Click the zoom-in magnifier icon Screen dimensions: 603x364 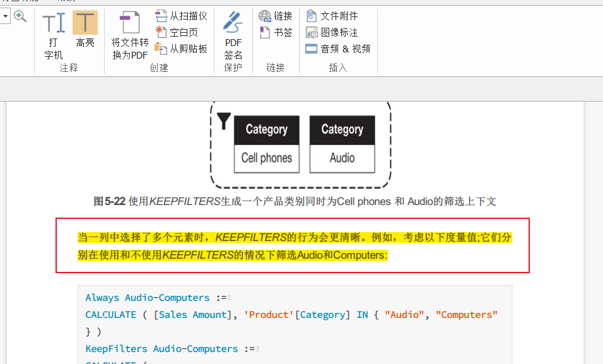(20, 16)
